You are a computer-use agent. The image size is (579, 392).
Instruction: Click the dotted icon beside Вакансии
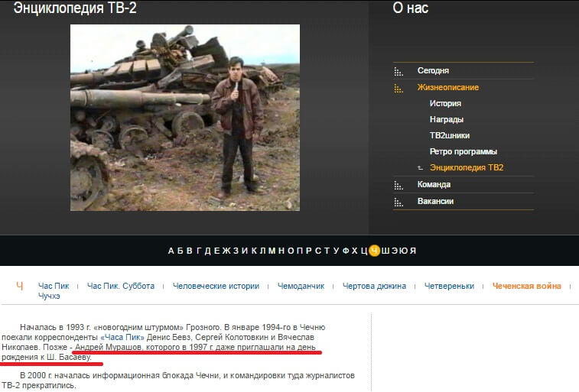[x=398, y=202]
